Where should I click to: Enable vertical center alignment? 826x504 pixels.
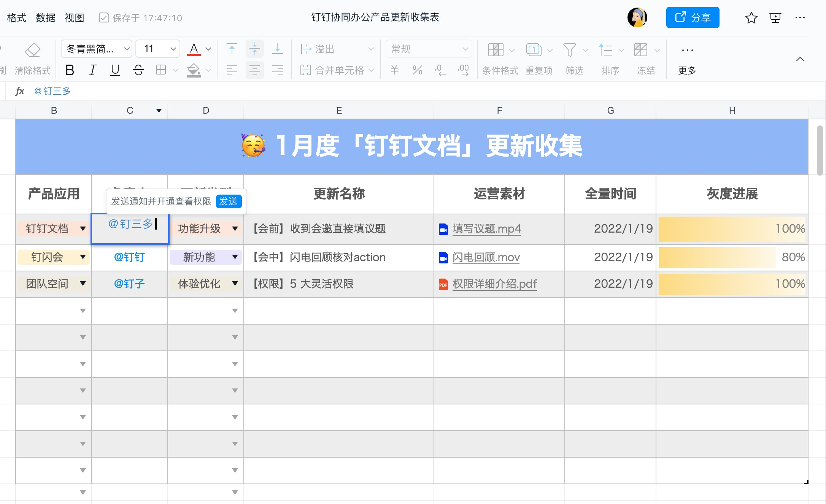click(255, 49)
